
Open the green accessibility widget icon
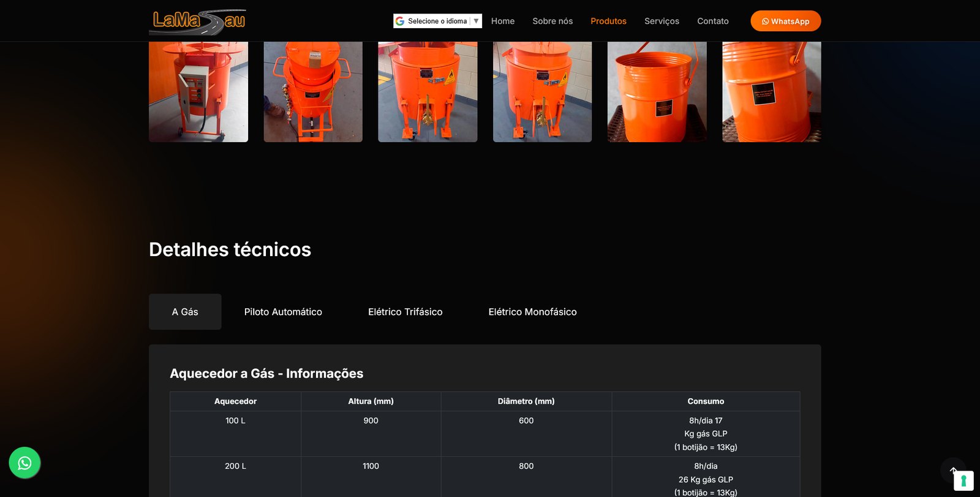[x=963, y=480]
